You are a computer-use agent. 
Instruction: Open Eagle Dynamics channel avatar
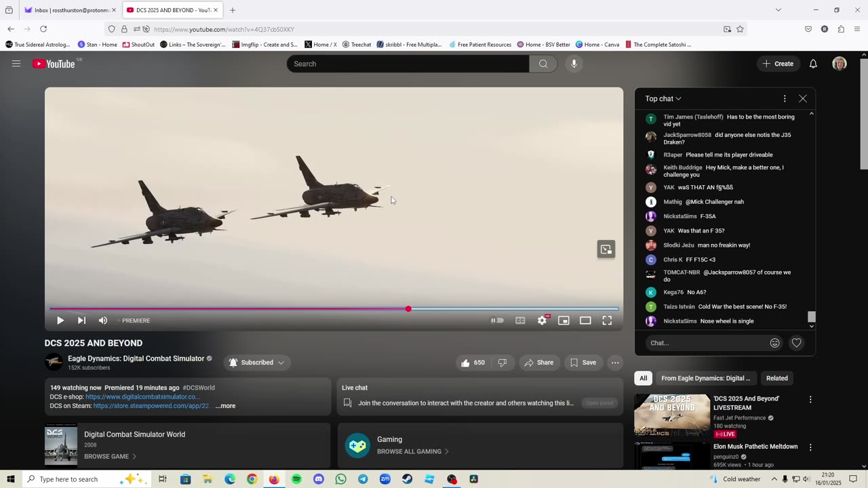[54, 362]
